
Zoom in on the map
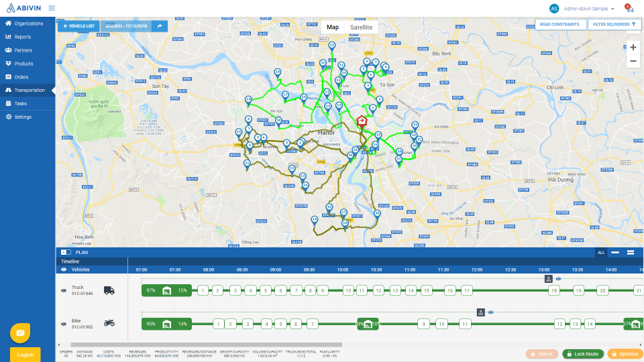633,48
